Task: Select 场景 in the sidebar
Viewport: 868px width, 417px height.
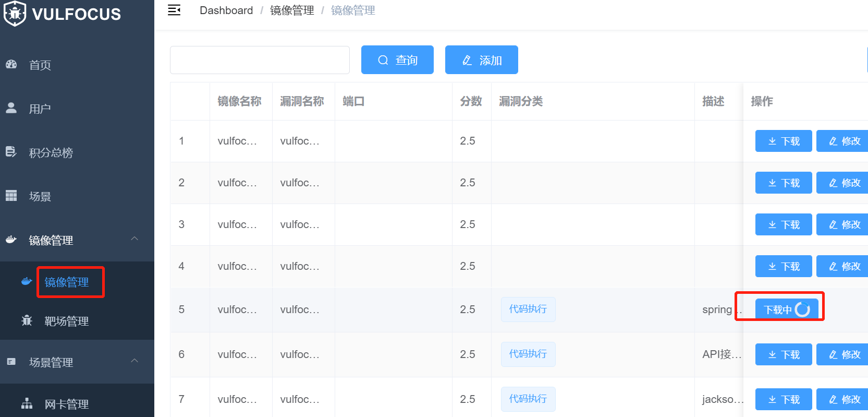Action: pyautogui.click(x=77, y=196)
